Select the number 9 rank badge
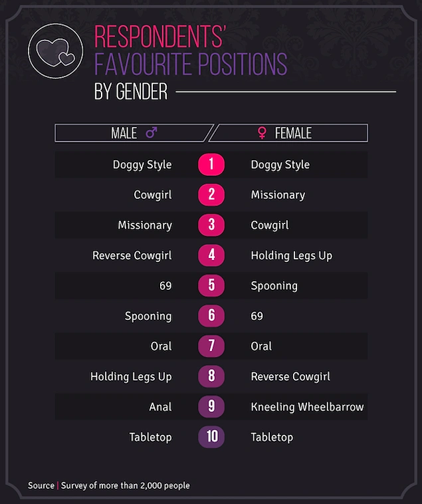 pos(211,407)
